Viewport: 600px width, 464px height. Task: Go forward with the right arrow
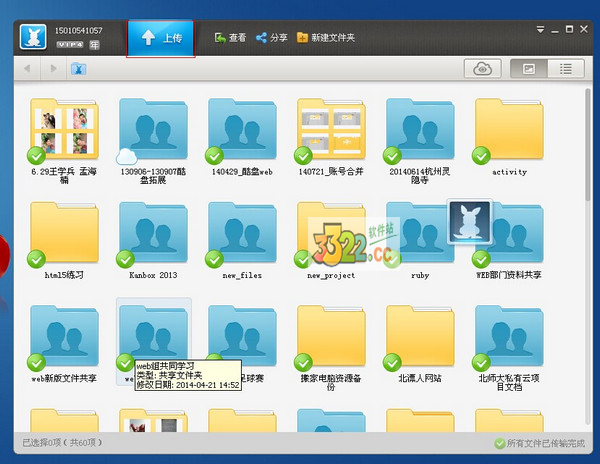[53, 68]
